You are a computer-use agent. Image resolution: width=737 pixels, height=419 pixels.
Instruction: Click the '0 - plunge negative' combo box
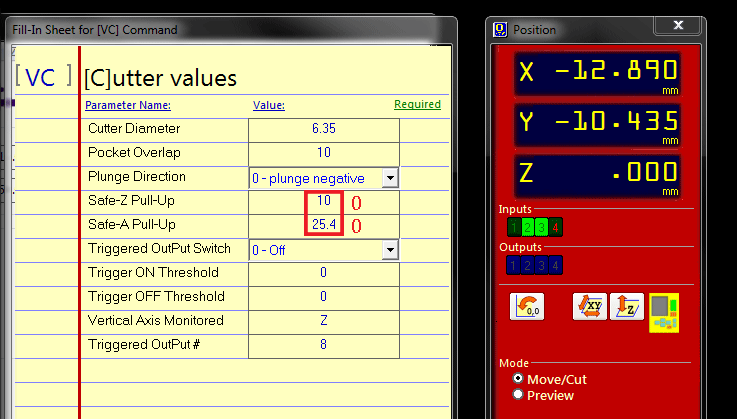click(324, 178)
